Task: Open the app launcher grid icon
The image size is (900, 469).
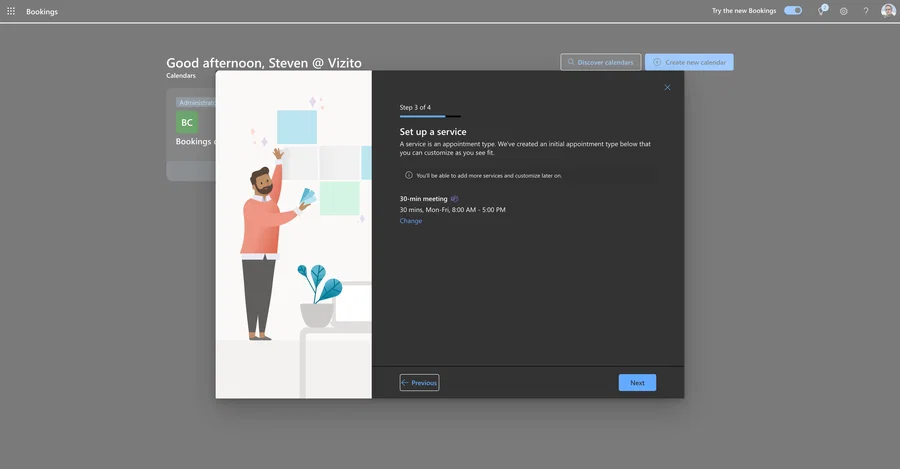Action: click(11, 11)
